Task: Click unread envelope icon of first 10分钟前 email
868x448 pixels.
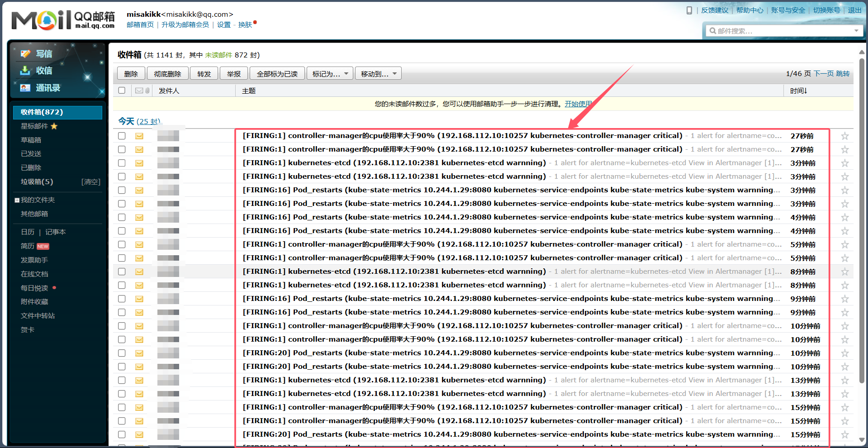Action: [x=139, y=326]
